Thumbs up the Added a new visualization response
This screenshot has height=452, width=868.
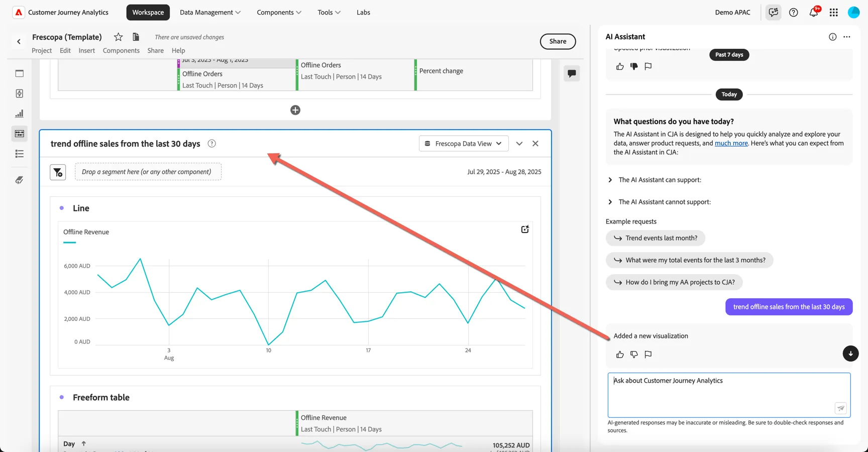pos(620,355)
